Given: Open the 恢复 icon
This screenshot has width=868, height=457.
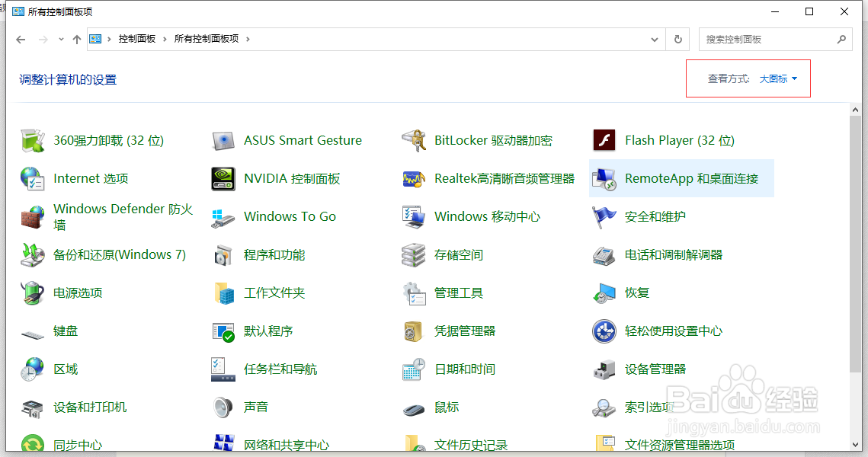Looking at the screenshot, I should pos(604,292).
